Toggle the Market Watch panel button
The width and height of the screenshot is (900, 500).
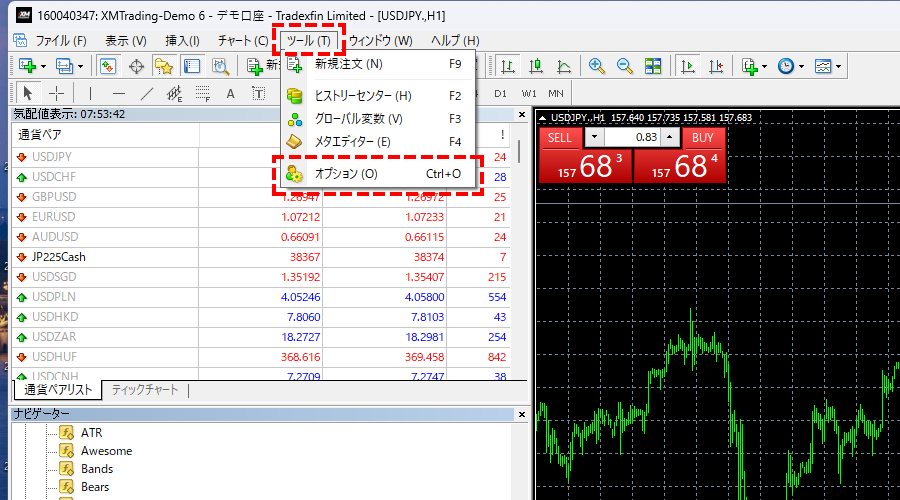pyautogui.click(x=108, y=66)
